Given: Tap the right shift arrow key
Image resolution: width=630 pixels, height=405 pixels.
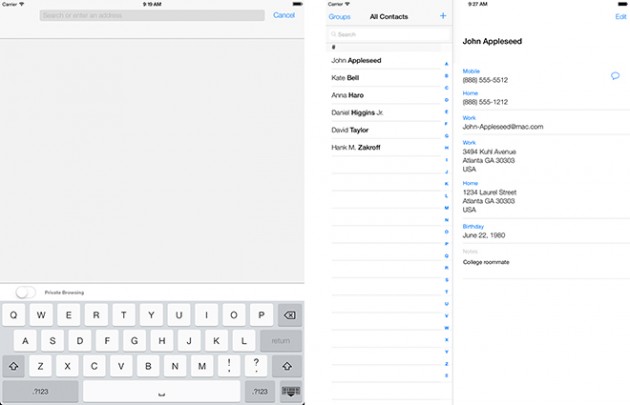Looking at the screenshot, I should pyautogui.click(x=287, y=366).
